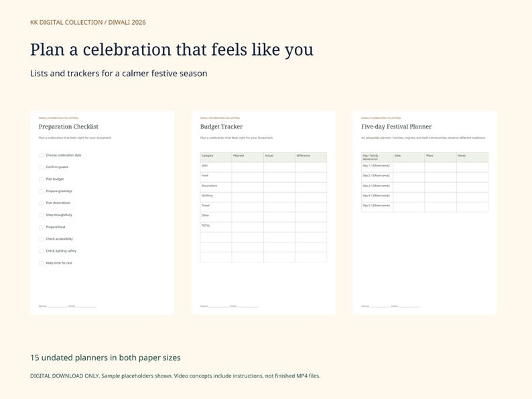
Task: Click the 'Clothing' row label in Budget Tracker
Action: [x=207, y=195]
